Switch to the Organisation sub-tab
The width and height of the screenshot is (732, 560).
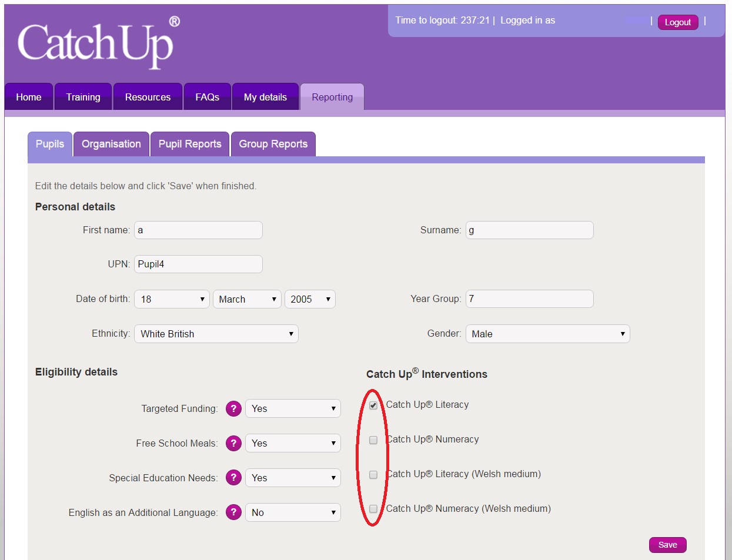(111, 144)
